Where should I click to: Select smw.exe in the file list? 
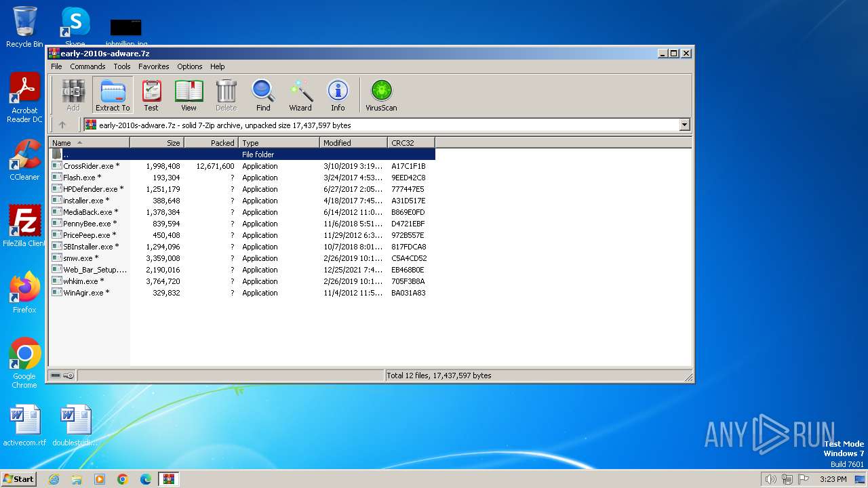[x=242, y=258]
